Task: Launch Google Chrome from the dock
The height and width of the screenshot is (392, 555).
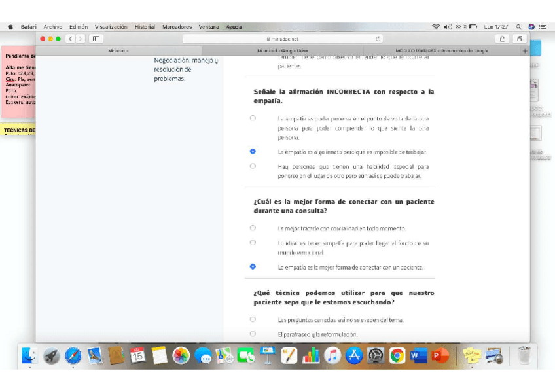Action: [397, 355]
